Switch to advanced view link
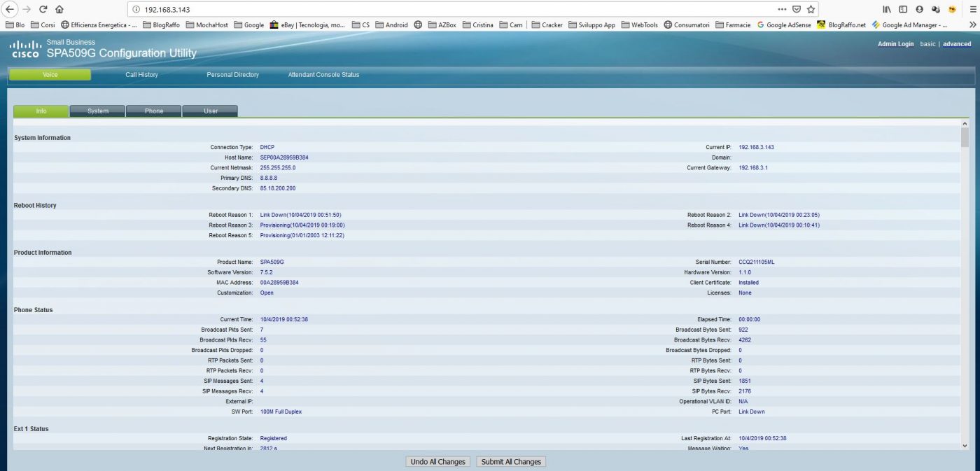 957,44
